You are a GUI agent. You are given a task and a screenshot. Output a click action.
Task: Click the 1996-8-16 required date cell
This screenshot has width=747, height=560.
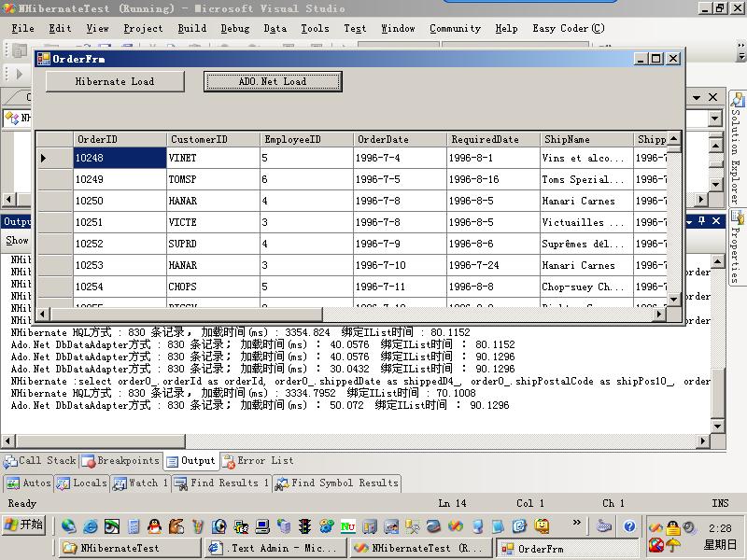[493, 179]
